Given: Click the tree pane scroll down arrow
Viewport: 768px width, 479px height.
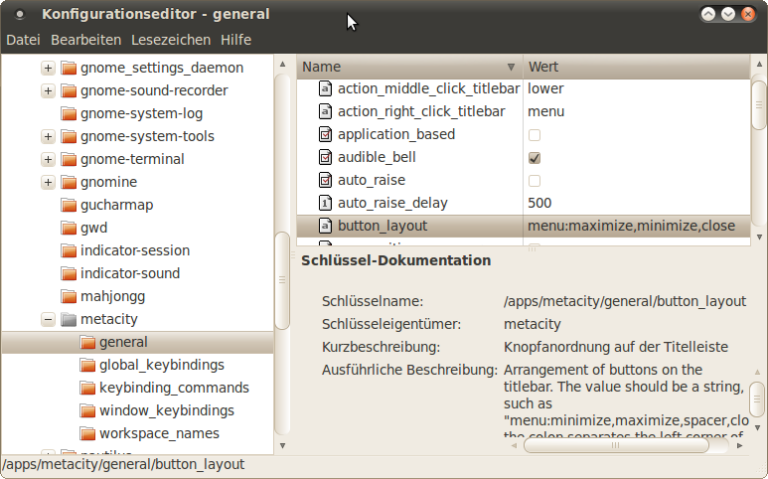Looking at the screenshot, I should pos(282,445).
